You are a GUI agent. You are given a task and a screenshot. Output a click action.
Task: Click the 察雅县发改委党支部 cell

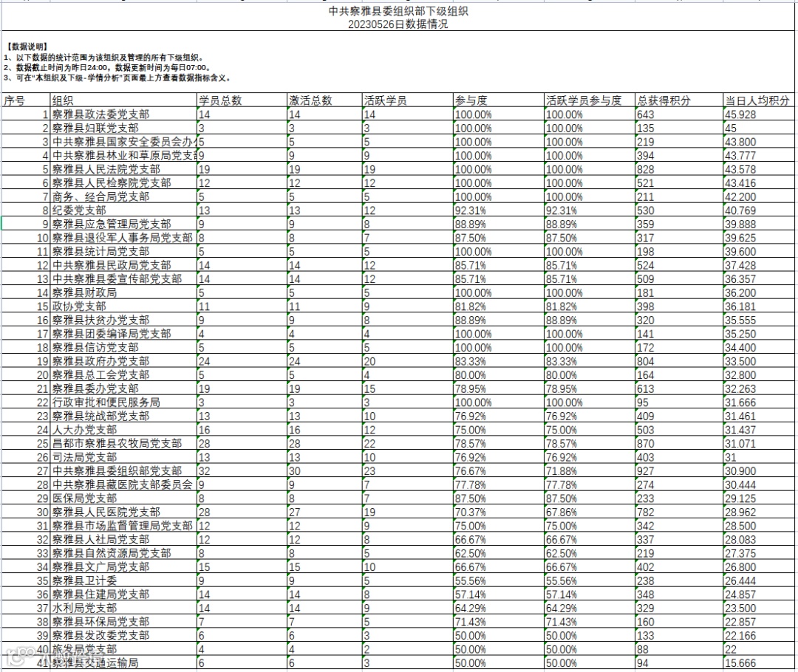123,636
